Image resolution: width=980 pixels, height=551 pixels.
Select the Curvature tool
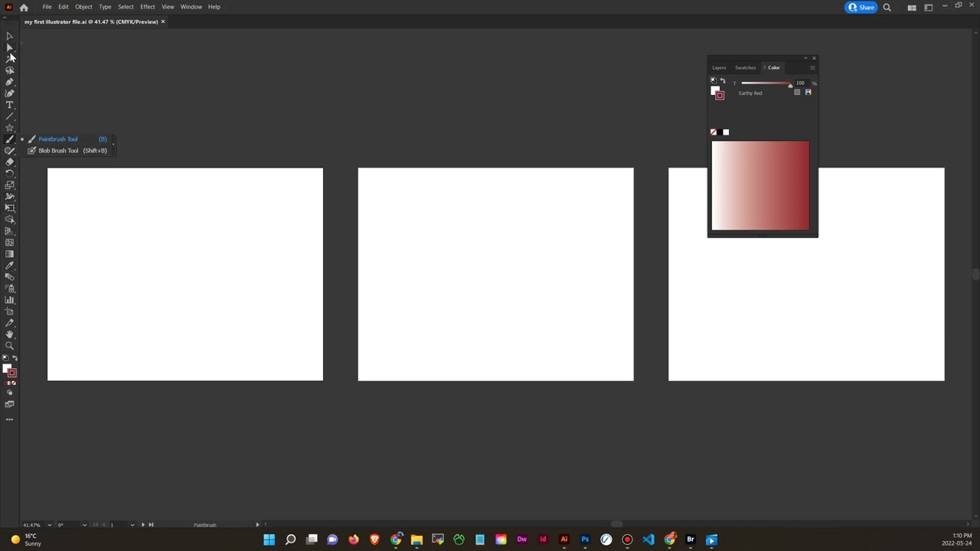pyautogui.click(x=9, y=93)
